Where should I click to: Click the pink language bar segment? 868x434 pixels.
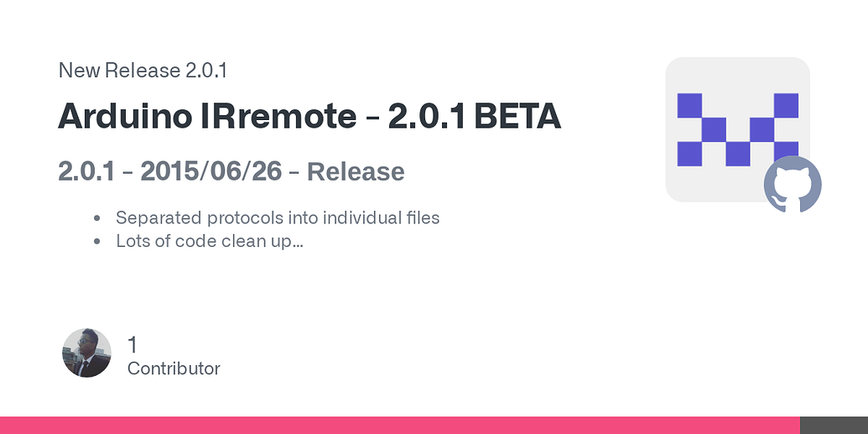[x=399, y=425]
